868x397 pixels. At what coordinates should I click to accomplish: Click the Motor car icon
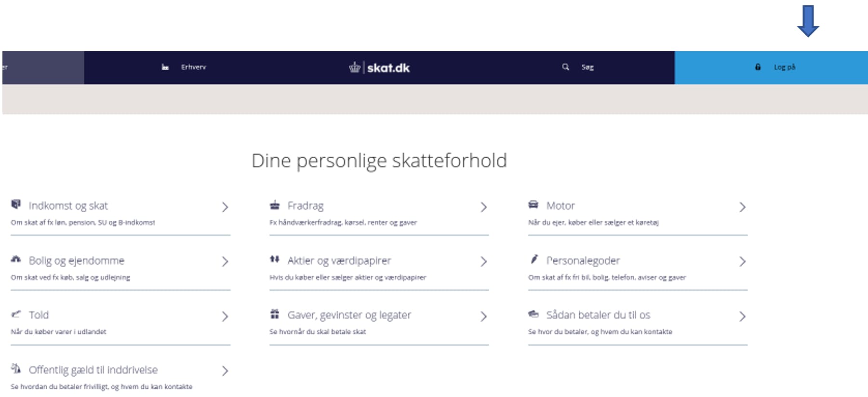533,205
